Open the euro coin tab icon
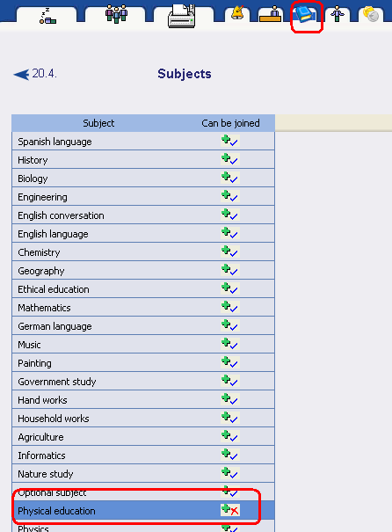Viewport: 392px width, 532px height. point(370,14)
